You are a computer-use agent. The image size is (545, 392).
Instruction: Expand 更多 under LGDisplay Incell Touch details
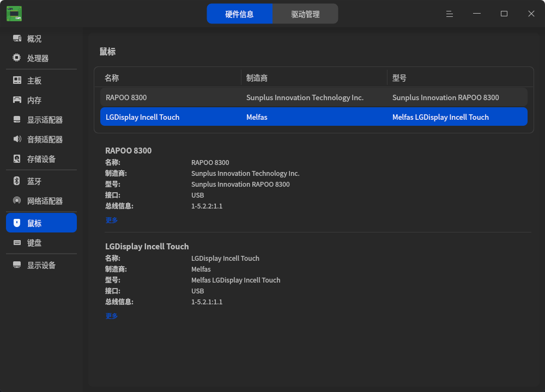(x=112, y=316)
